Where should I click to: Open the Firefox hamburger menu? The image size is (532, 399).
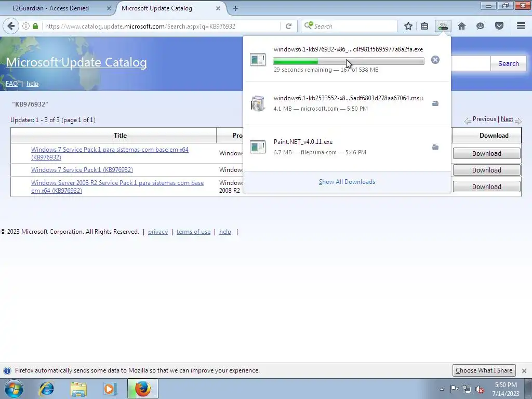[521, 26]
